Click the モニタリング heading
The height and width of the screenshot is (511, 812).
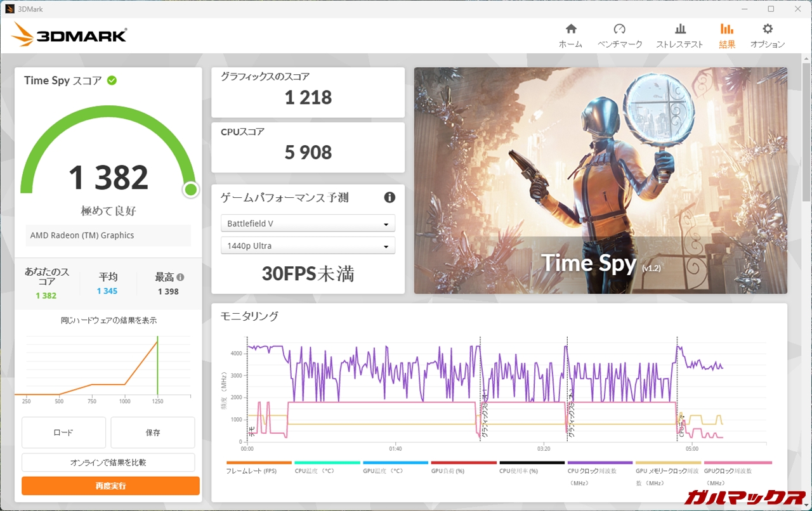[249, 316]
